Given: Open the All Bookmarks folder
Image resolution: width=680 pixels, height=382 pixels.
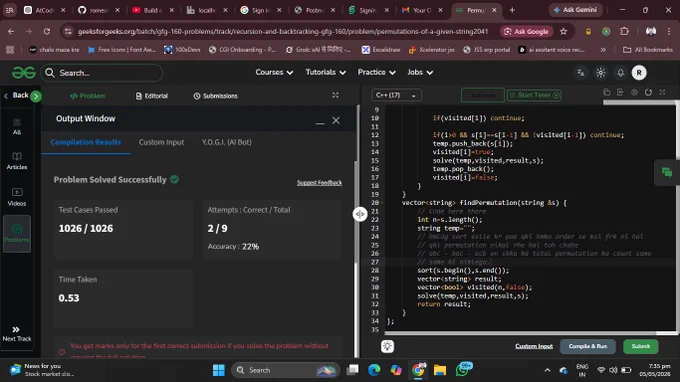Looking at the screenshot, I should coord(648,50).
